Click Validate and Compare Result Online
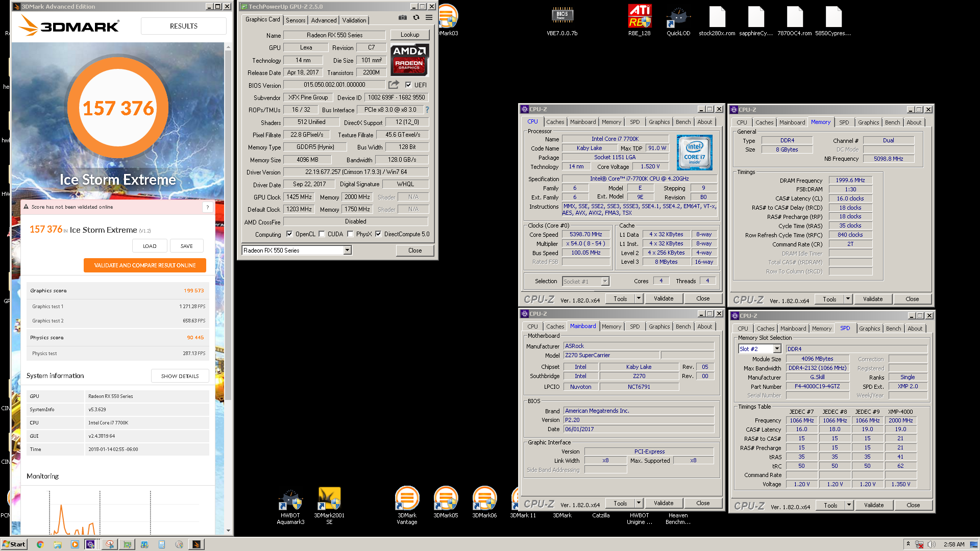 coord(145,265)
